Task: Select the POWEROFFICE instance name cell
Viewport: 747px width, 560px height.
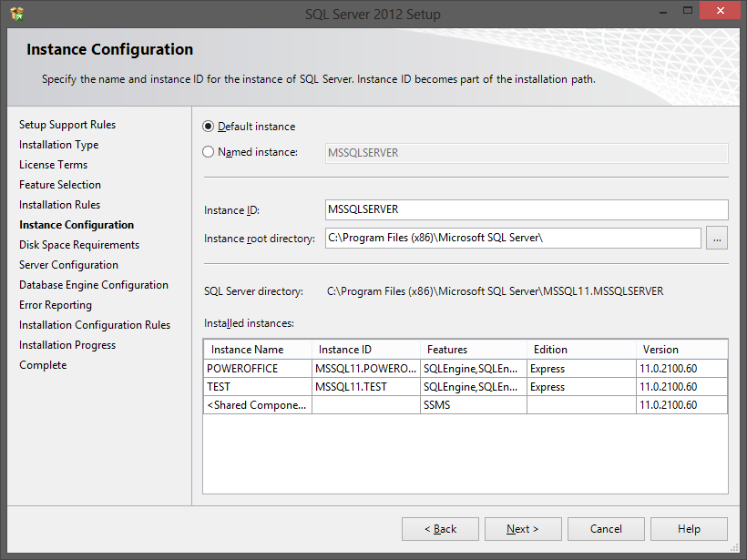Action: [258, 369]
